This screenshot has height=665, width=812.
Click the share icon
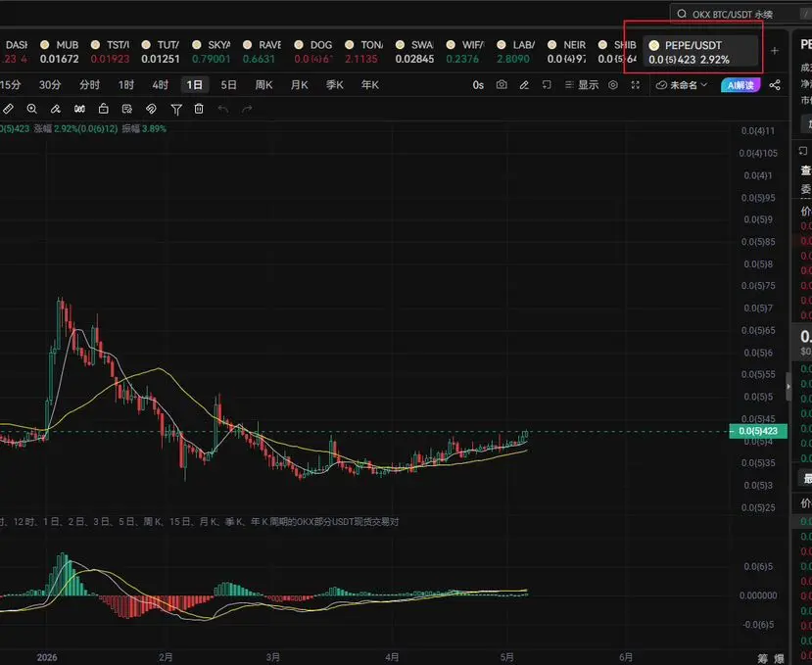point(775,85)
